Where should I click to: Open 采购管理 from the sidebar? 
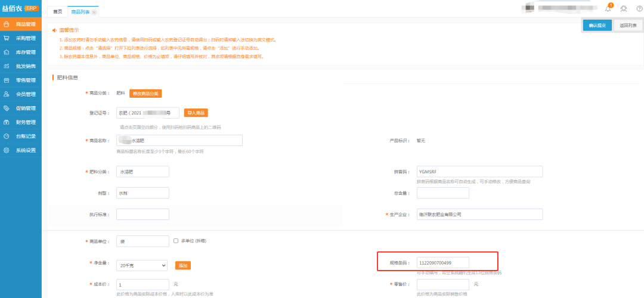tap(25, 38)
